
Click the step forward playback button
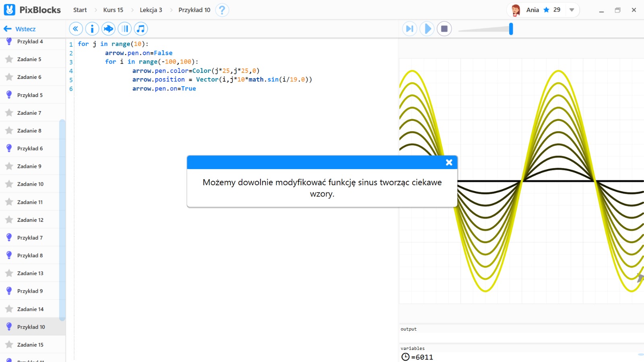pyautogui.click(x=409, y=29)
